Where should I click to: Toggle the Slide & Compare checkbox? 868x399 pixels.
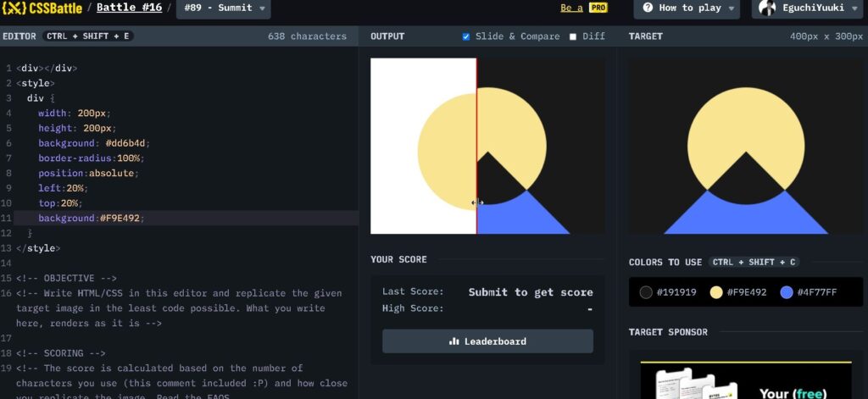click(466, 36)
